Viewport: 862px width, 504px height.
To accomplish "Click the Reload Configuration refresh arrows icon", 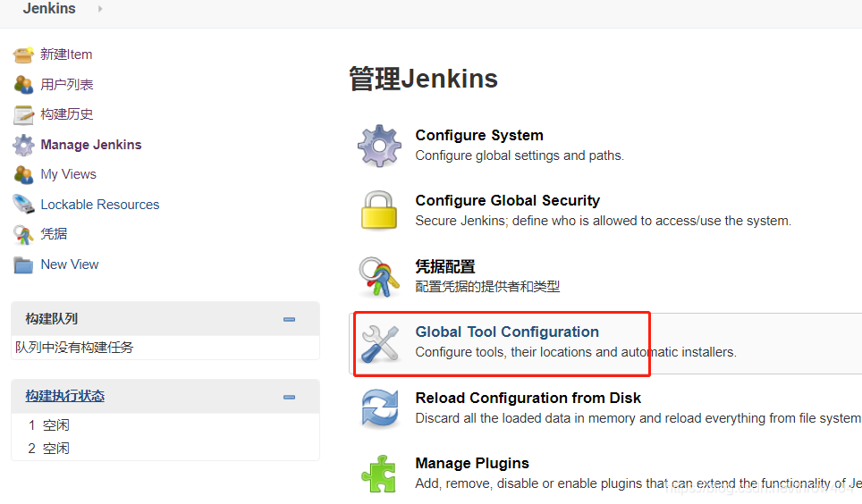I will (380, 408).
